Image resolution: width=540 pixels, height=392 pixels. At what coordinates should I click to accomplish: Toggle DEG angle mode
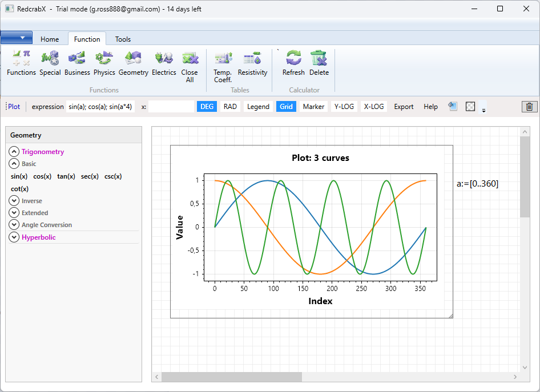207,106
